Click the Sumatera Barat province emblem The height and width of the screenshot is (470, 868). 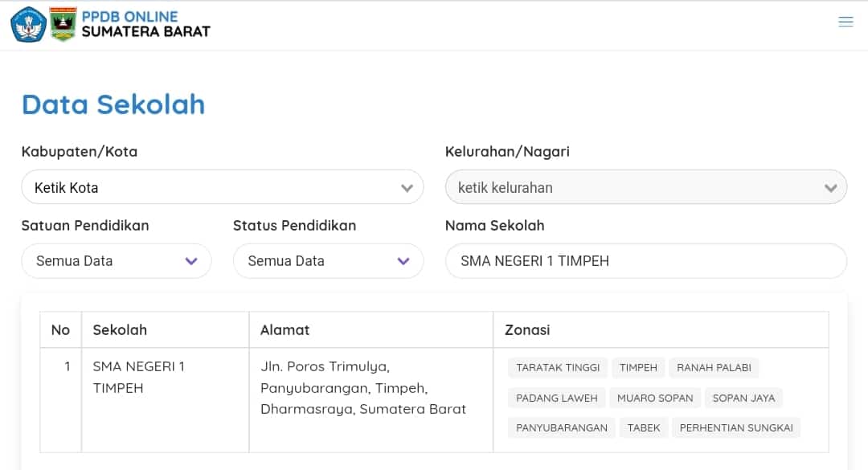pyautogui.click(x=63, y=24)
